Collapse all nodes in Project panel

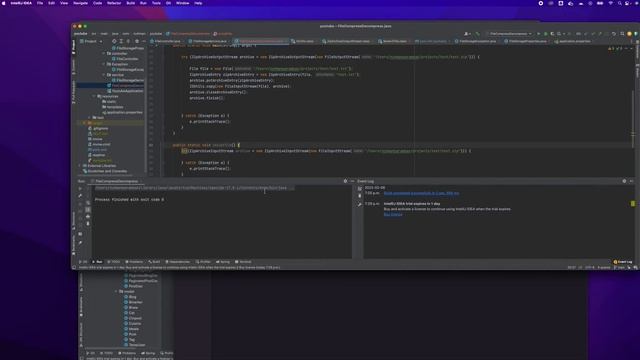click(128, 41)
